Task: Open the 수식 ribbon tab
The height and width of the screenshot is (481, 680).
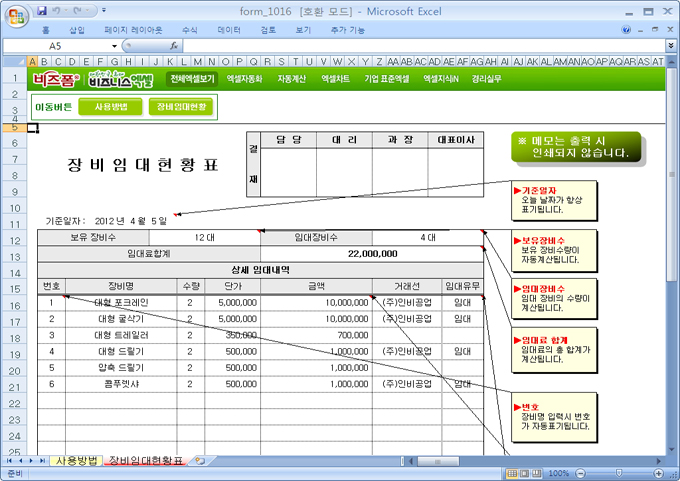Action: [190, 30]
